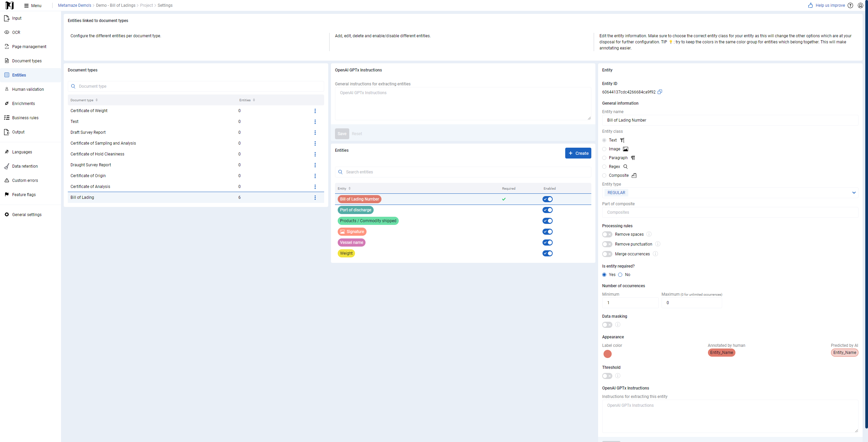This screenshot has width=868, height=442.
Task: Select No for entity required
Action: pyautogui.click(x=620, y=275)
